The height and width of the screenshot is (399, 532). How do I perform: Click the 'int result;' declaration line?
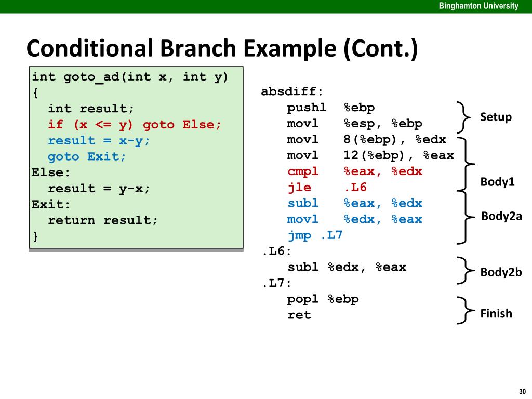pos(91,109)
